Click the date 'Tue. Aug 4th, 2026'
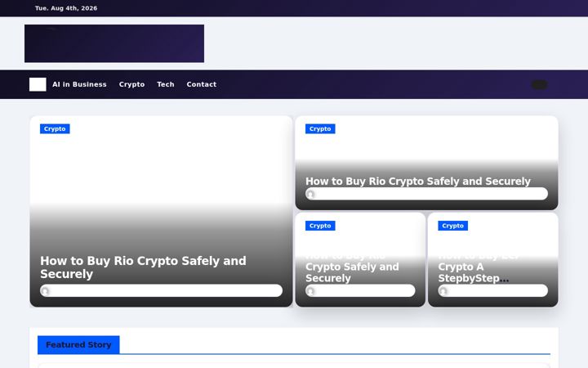588x368 pixels. coord(66,8)
